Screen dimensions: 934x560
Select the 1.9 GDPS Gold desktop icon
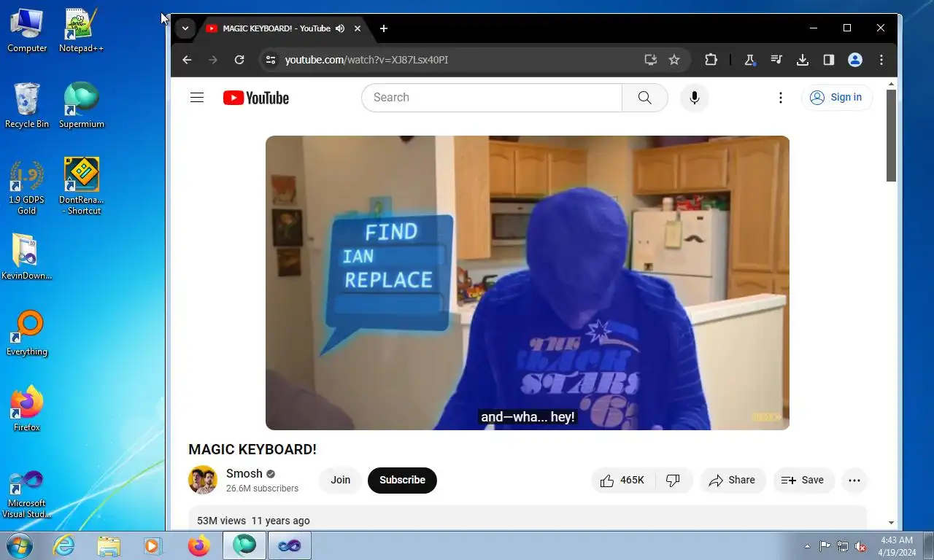tap(27, 187)
